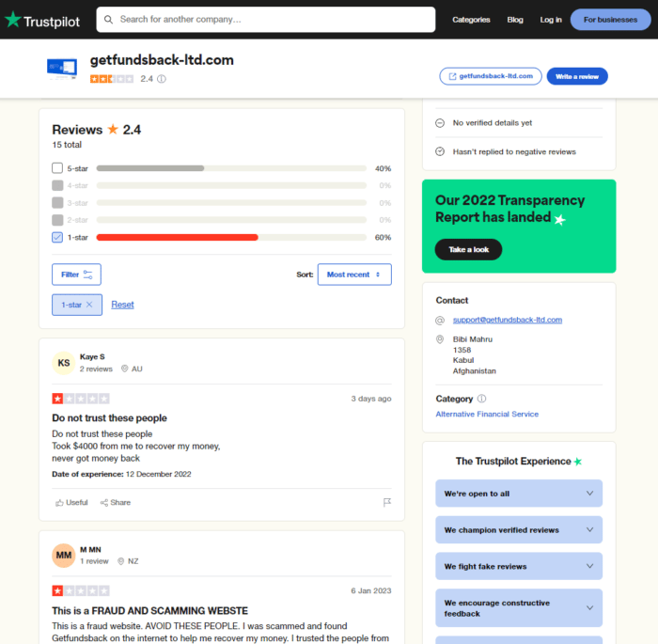The height and width of the screenshot is (644, 658).
Task: Click Log in in the top navigation
Action: (551, 20)
